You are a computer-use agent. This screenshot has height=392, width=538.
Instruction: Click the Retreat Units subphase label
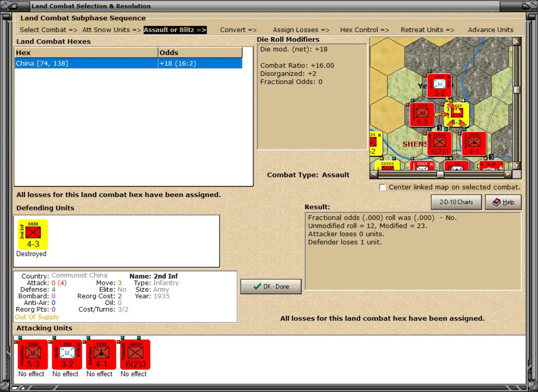coord(428,30)
